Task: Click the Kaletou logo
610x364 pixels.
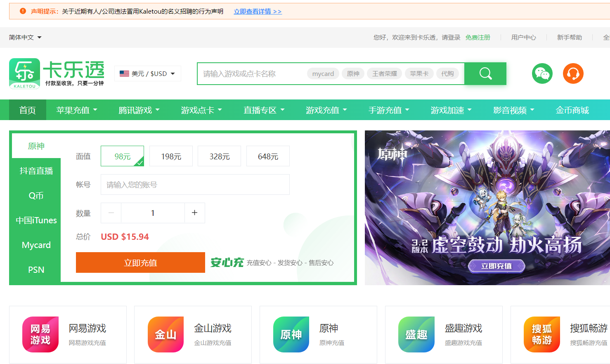Action: [57, 73]
